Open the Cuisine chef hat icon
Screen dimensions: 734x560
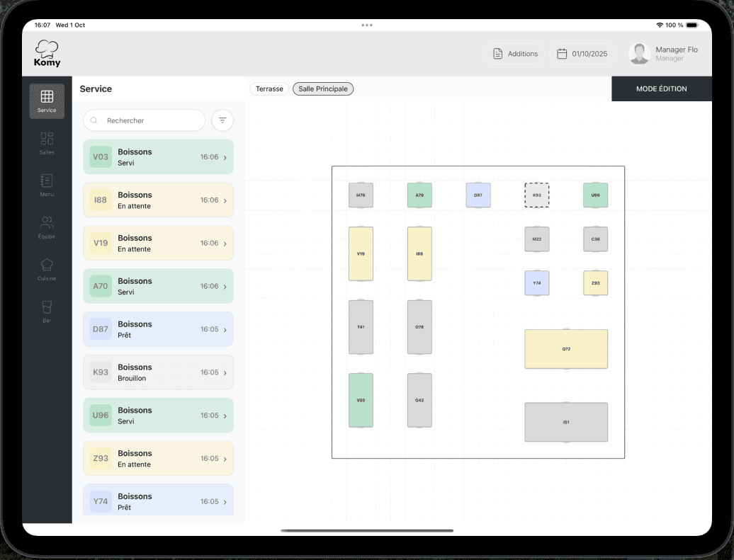47,269
